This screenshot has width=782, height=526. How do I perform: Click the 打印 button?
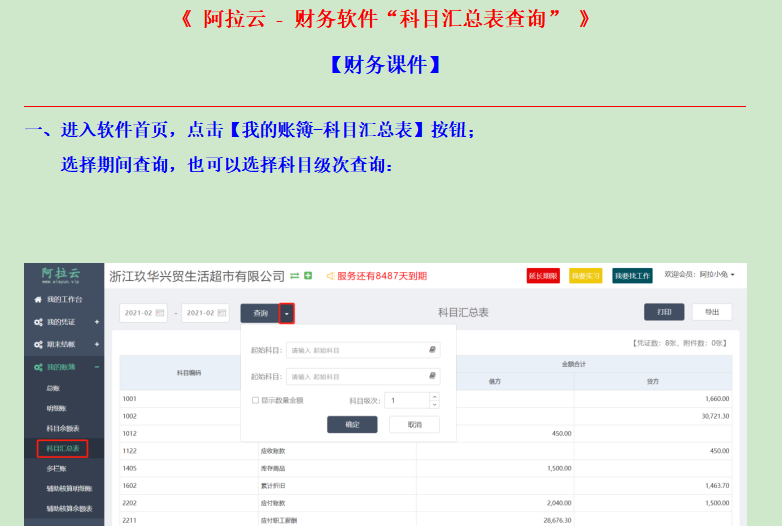click(664, 312)
